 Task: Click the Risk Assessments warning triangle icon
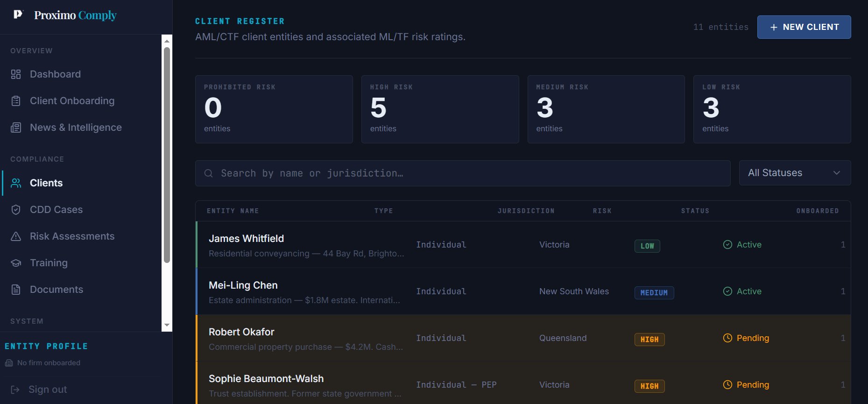click(16, 236)
